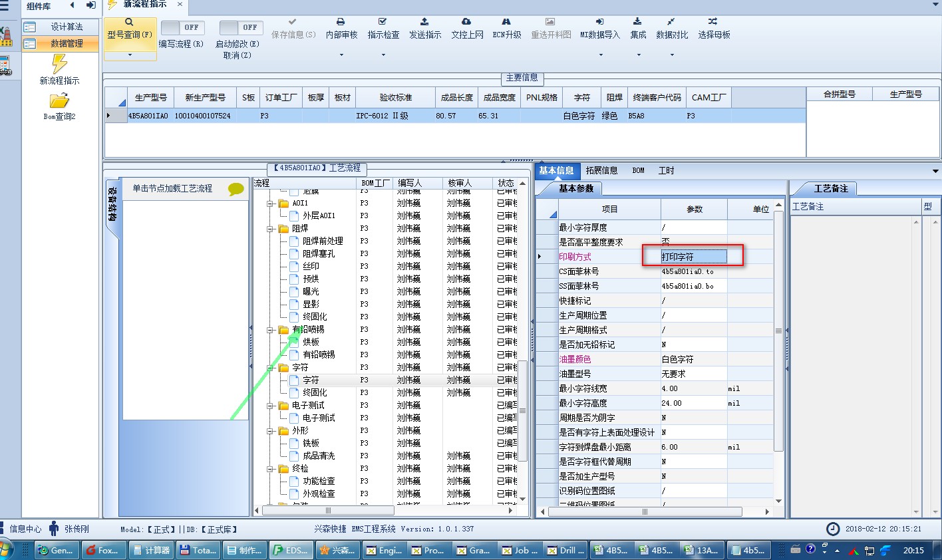The height and width of the screenshot is (560, 942).
Task: Open the MI数据导入 dropdown arrow
Action: pos(600,55)
